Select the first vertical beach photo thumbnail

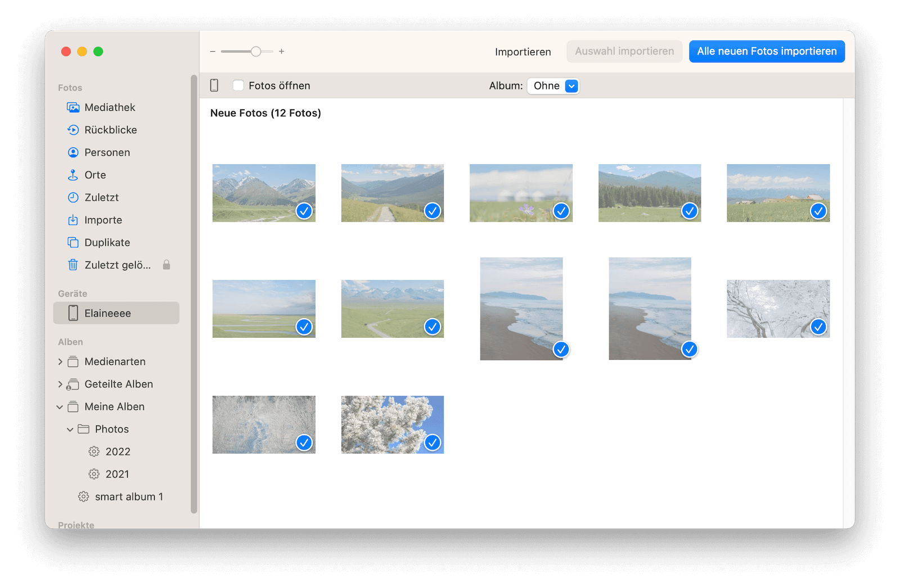coord(521,308)
